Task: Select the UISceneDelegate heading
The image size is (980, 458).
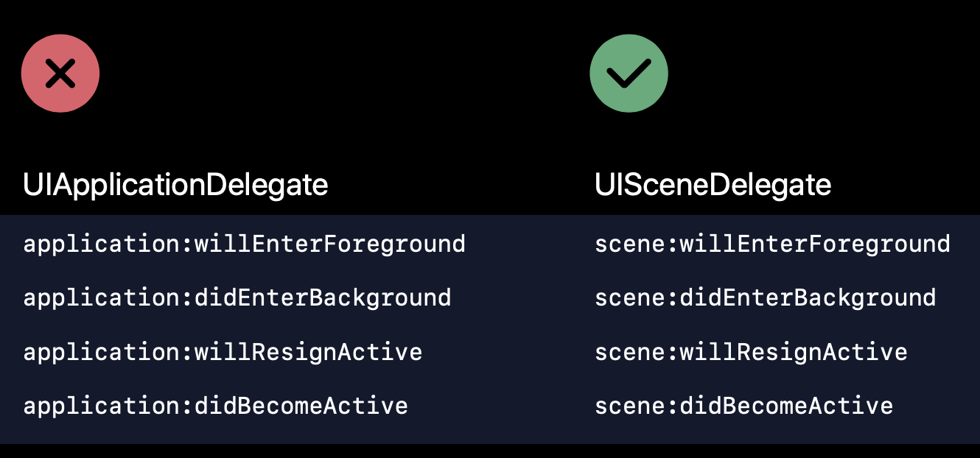Action: (713, 185)
